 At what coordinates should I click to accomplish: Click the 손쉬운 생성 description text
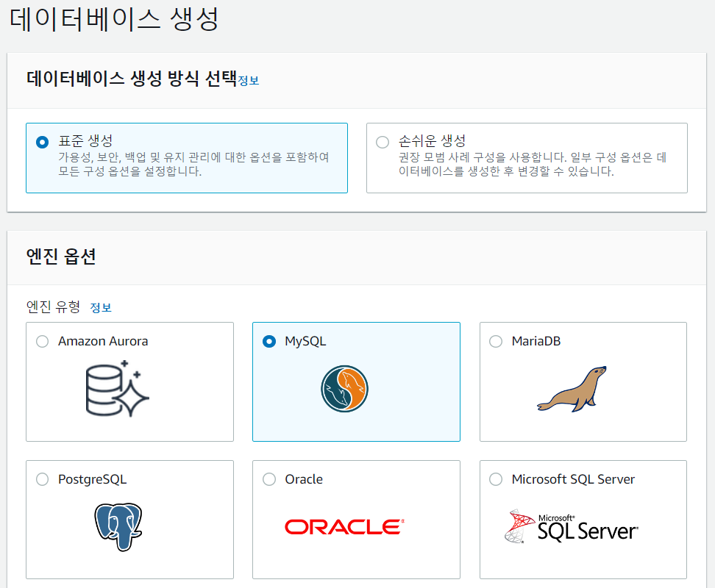click(533, 164)
